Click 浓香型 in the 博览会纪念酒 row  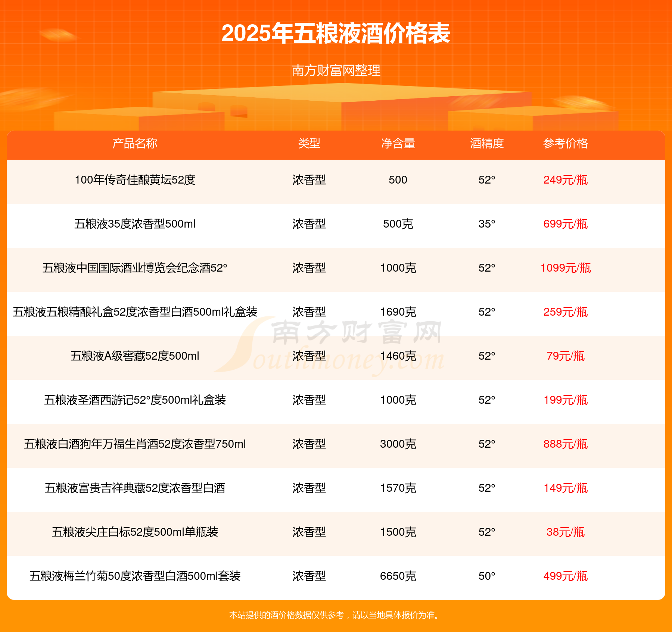coord(309,268)
